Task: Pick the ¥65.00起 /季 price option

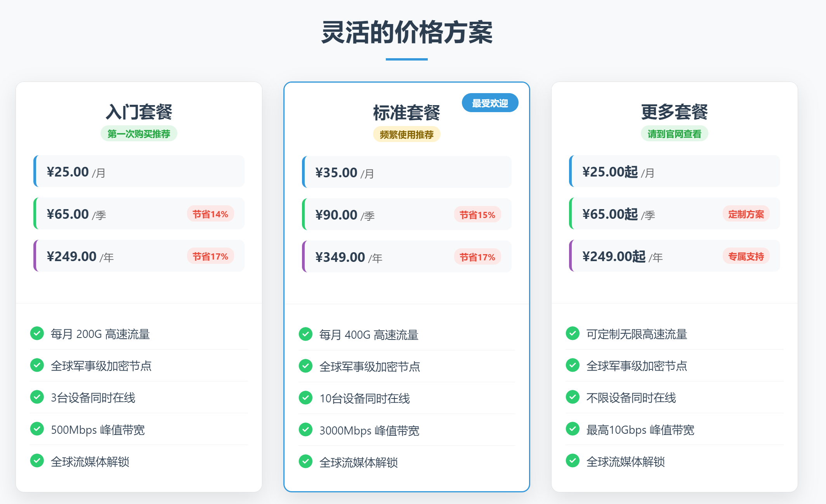Action: click(x=674, y=213)
